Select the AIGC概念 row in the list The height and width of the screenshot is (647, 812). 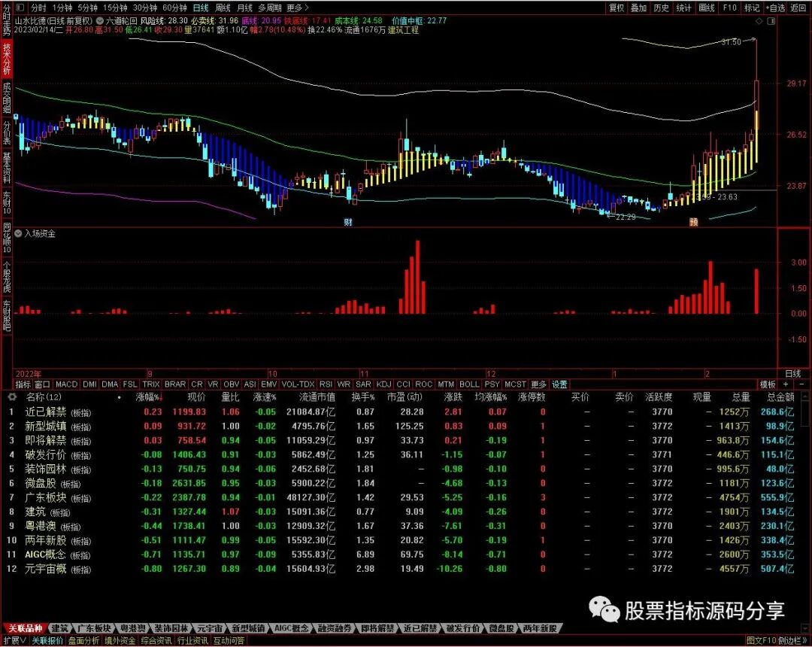pyautogui.click(x=407, y=554)
